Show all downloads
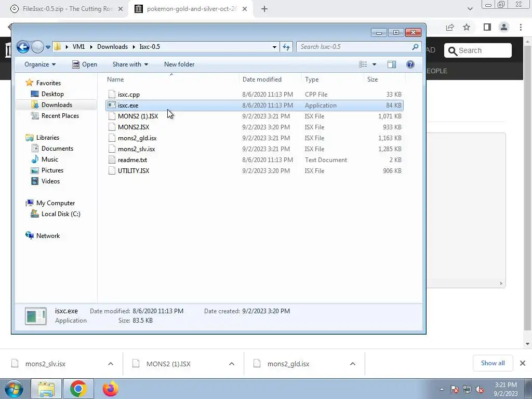Image resolution: width=532 pixels, height=399 pixels. pos(493,363)
